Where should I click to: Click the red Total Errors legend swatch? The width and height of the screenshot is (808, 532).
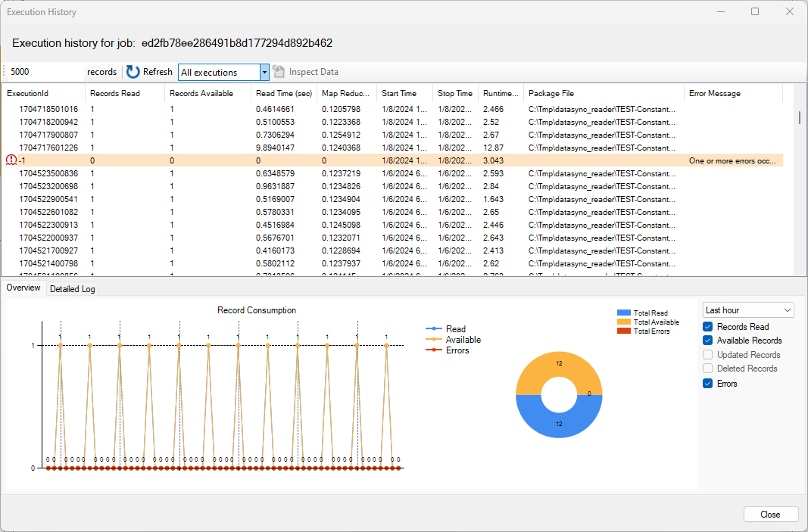click(624, 331)
